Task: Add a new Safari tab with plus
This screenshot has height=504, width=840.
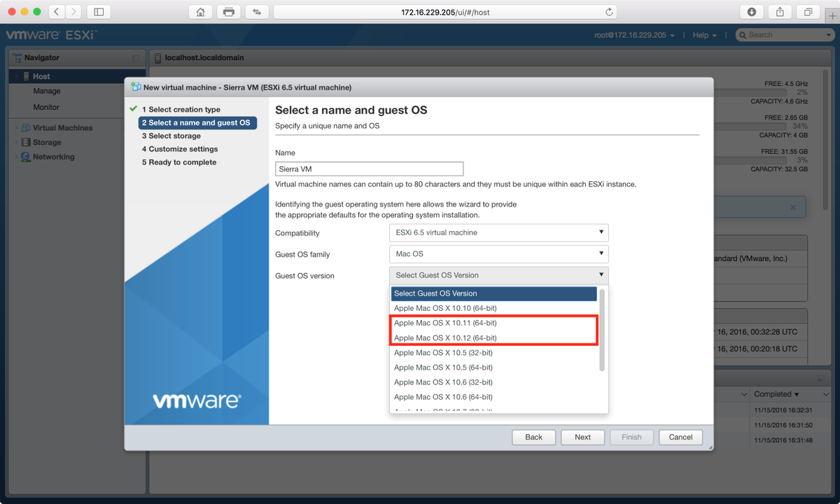Action: point(832,15)
